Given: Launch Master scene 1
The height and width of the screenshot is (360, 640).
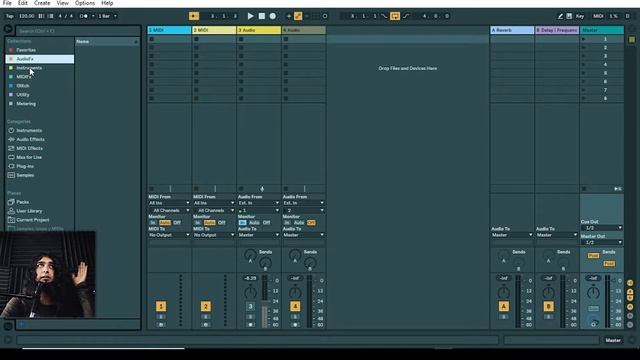Looking at the screenshot, I should tap(584, 39).
